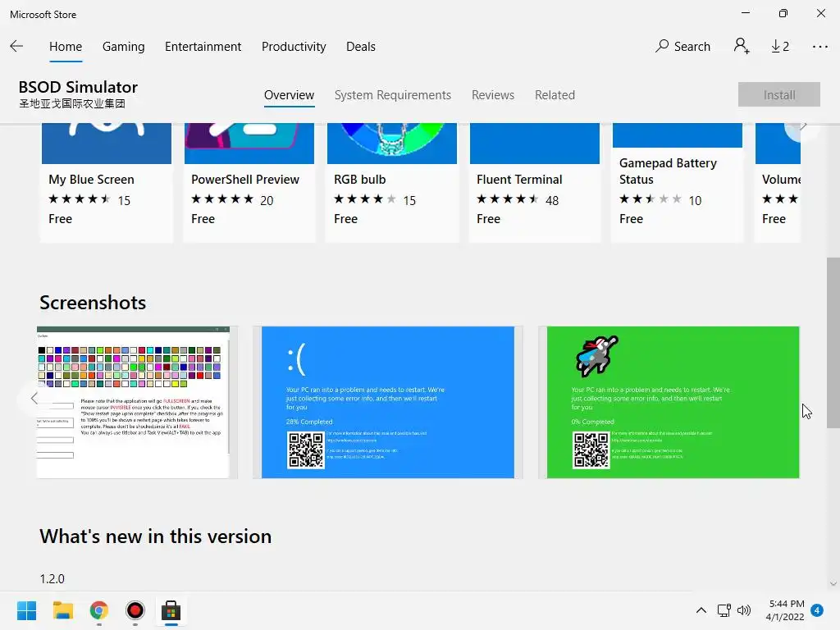Jump to the Reviews tab
This screenshot has height=630, width=840.
(x=493, y=95)
